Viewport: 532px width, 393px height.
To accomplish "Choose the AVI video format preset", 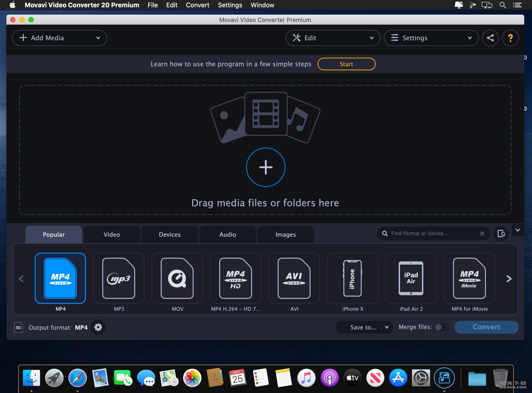I will click(x=294, y=278).
